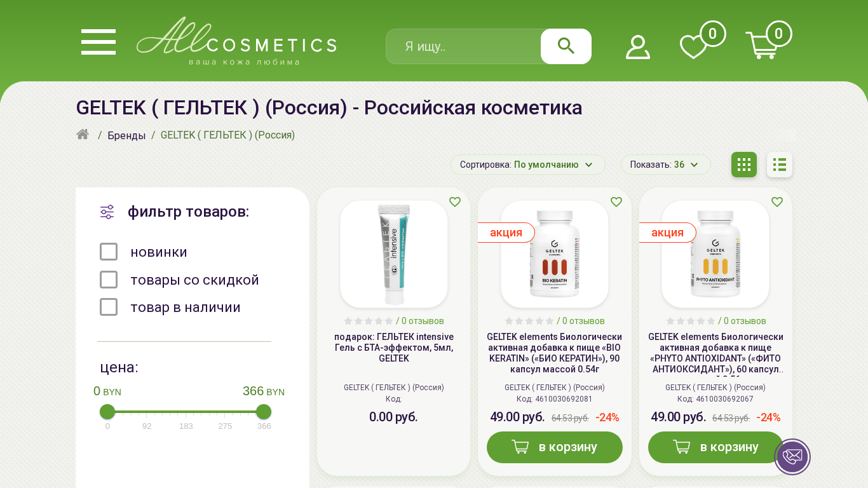Add BIO KERATIN to favorites heart
868x488 pixels.
click(x=616, y=202)
